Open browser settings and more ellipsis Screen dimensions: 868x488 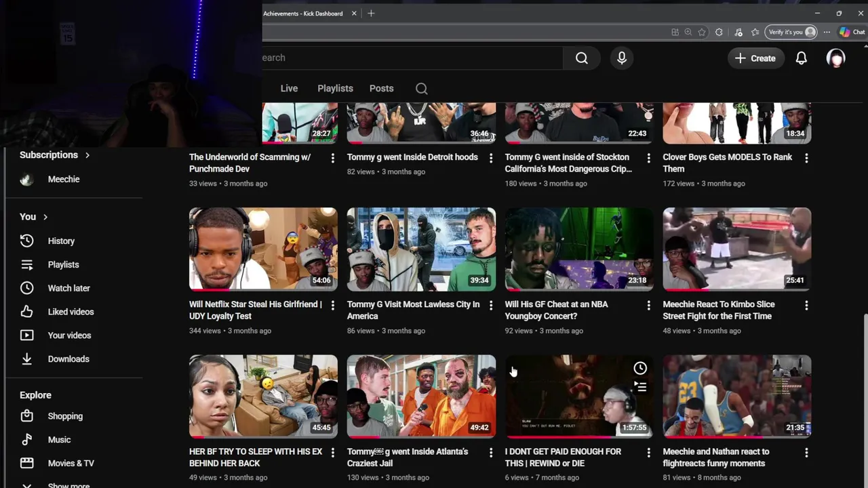[x=827, y=32]
